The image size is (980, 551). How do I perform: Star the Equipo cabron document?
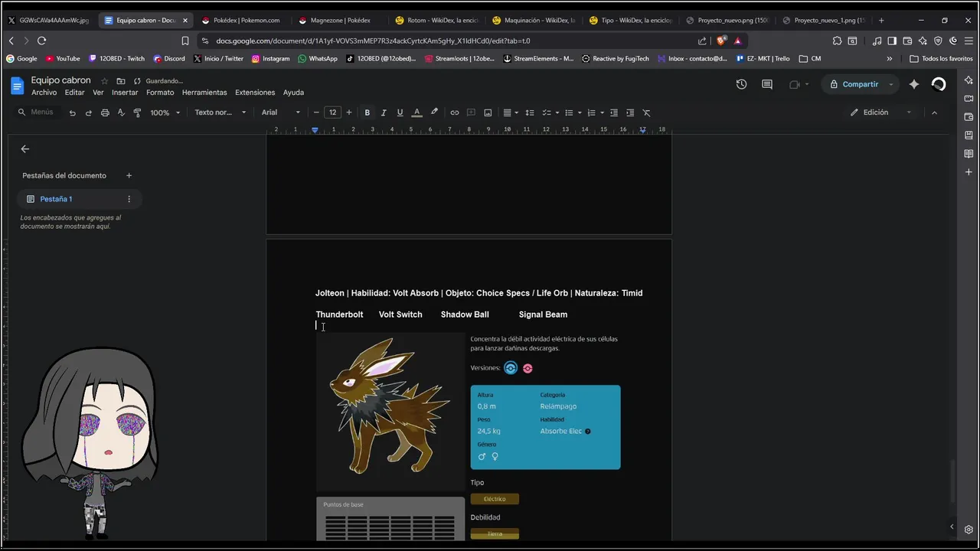coord(104,81)
